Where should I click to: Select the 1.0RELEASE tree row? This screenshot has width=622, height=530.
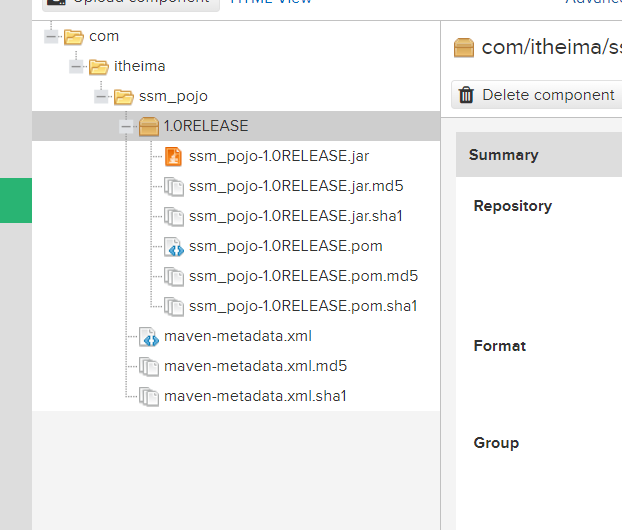click(x=236, y=126)
